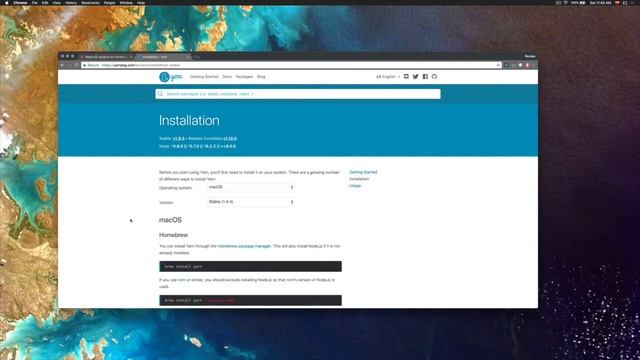Open the Operating system dropdown
The image size is (640, 360).
tap(251, 187)
